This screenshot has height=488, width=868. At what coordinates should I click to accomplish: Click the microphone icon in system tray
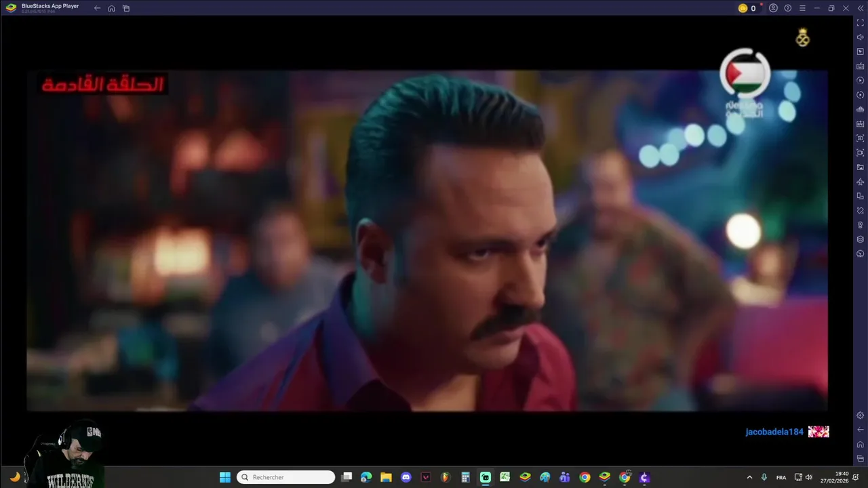point(764,477)
